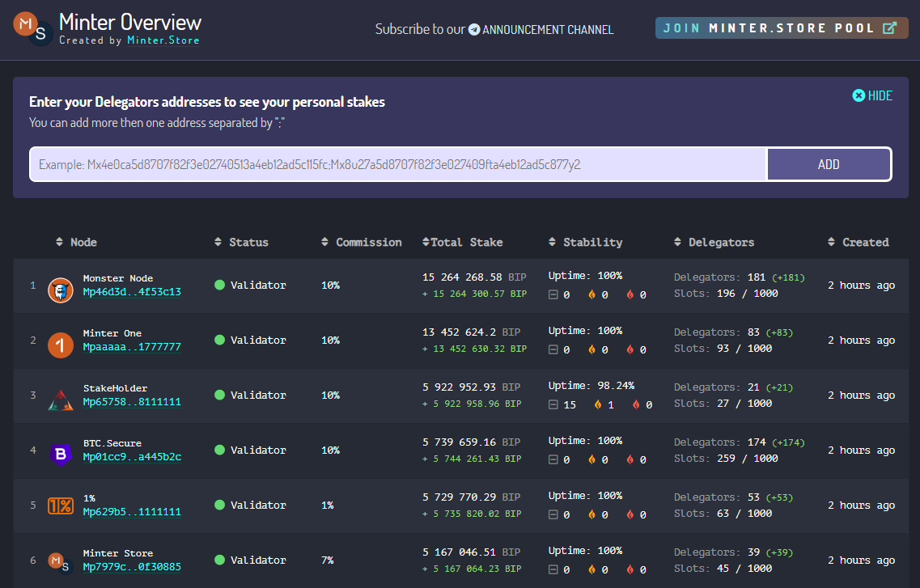Hide the delegators address panel
The height and width of the screenshot is (588, 920).
coord(872,95)
